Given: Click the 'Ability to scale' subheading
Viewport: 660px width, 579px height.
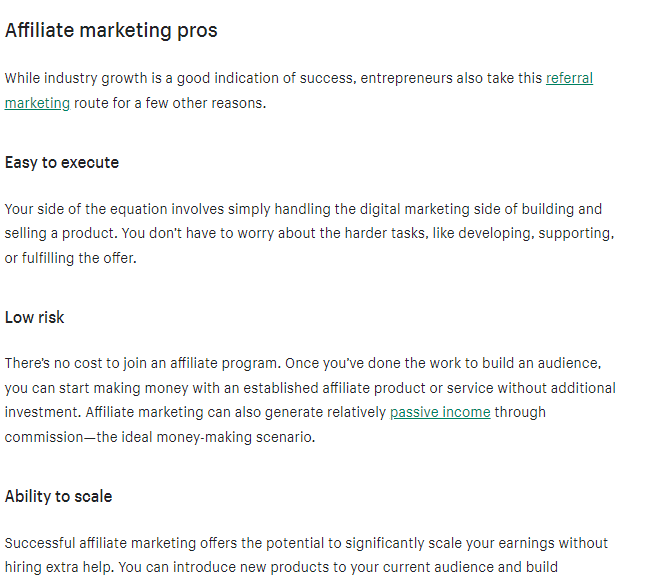Looking at the screenshot, I should tap(58, 496).
